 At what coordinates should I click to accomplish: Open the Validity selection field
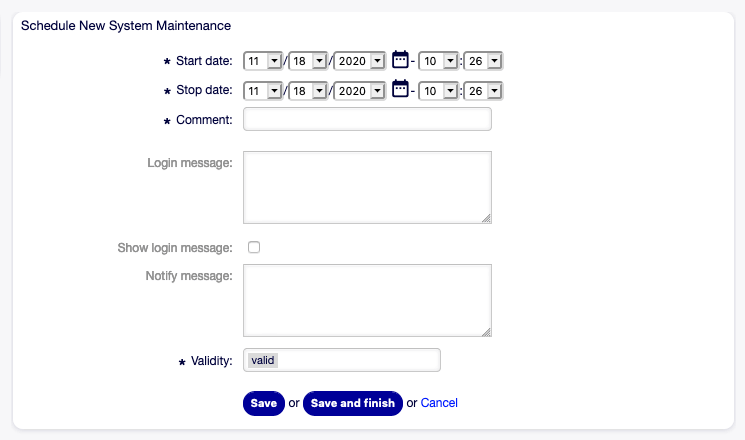coord(341,360)
